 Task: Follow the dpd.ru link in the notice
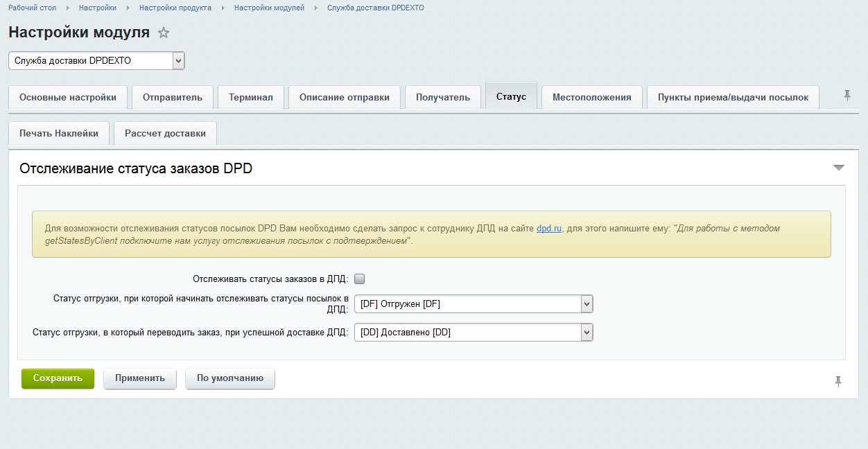pyautogui.click(x=548, y=228)
